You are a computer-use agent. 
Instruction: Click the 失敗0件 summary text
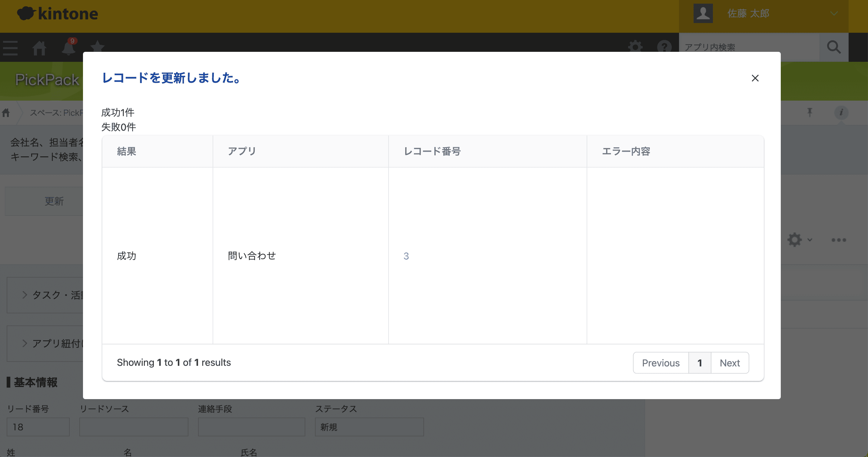[119, 127]
